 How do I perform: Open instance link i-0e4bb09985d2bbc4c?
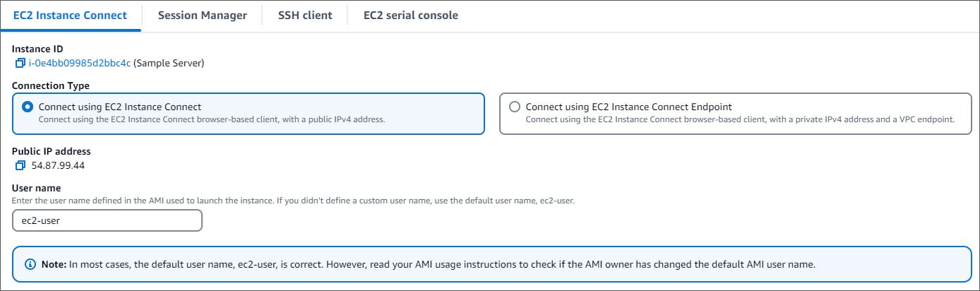(x=80, y=64)
